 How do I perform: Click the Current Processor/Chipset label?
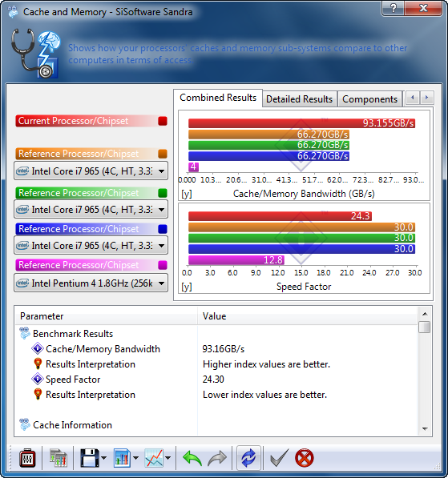pos(73,121)
